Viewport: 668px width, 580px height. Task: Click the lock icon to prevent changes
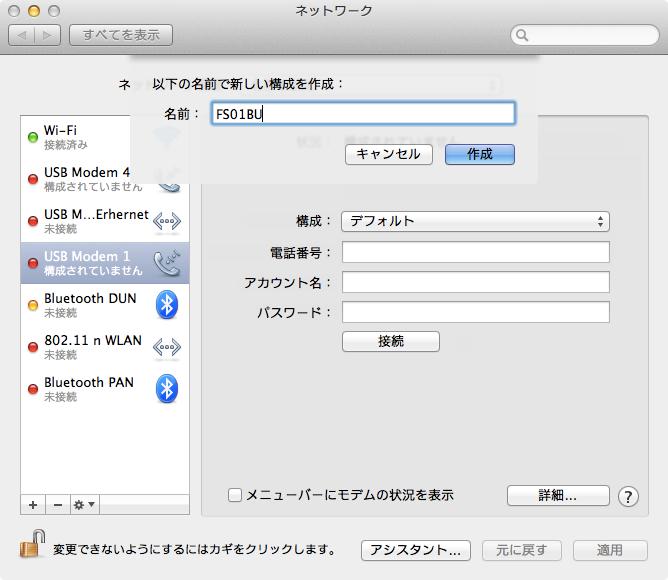32,544
